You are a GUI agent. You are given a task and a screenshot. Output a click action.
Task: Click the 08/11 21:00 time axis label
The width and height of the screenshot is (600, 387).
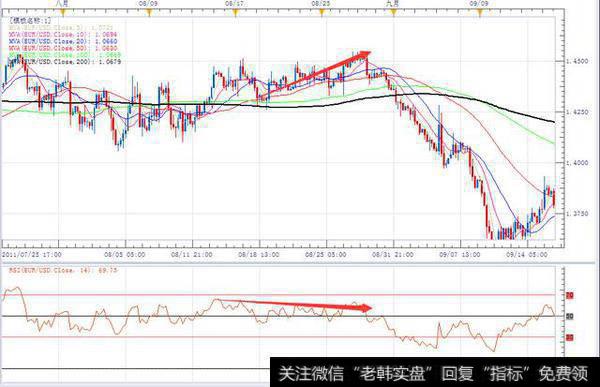coord(191,254)
